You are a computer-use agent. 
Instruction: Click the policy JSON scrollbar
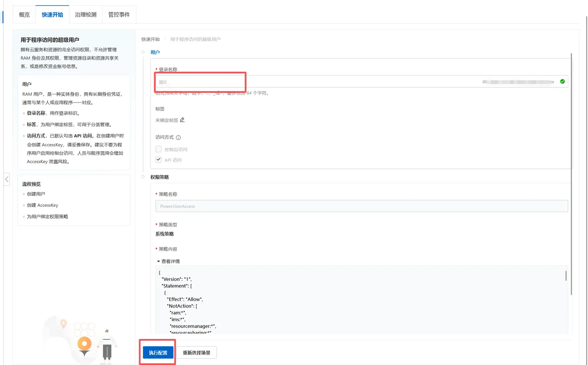click(566, 276)
